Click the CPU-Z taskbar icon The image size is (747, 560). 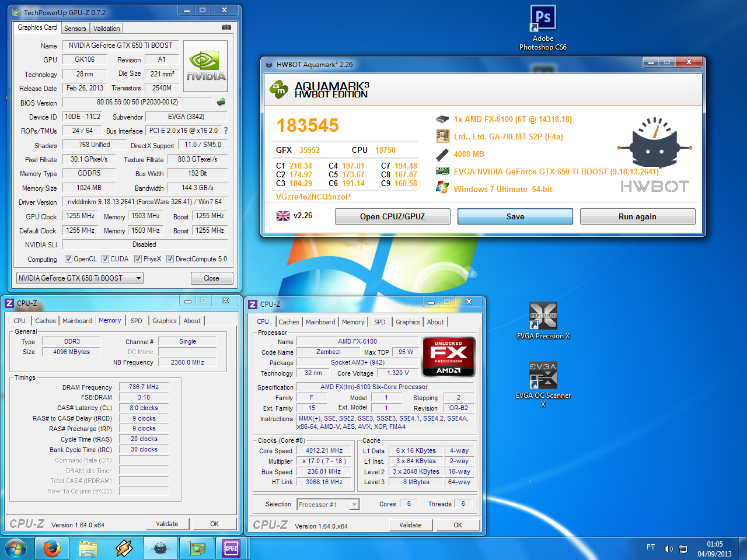[232, 548]
